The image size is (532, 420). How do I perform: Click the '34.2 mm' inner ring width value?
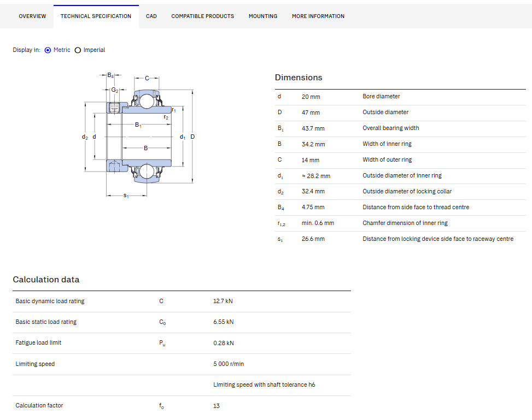coord(313,144)
